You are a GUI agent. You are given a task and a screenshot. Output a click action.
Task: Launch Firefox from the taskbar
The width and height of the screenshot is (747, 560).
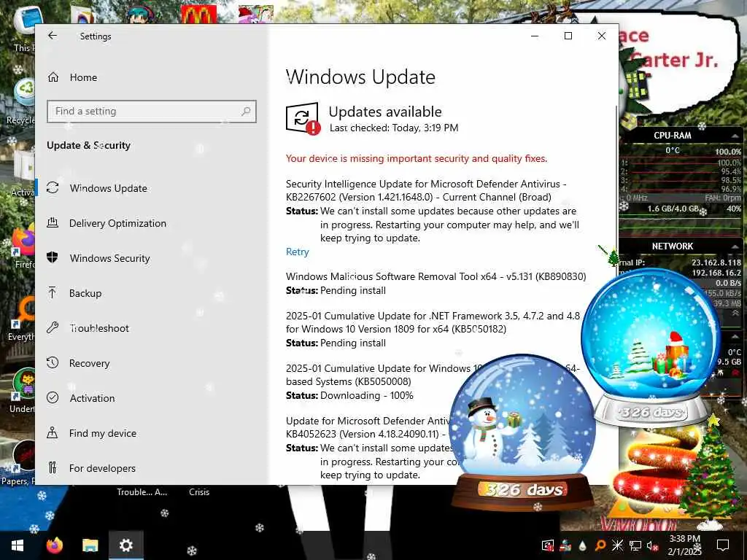pos(55,545)
